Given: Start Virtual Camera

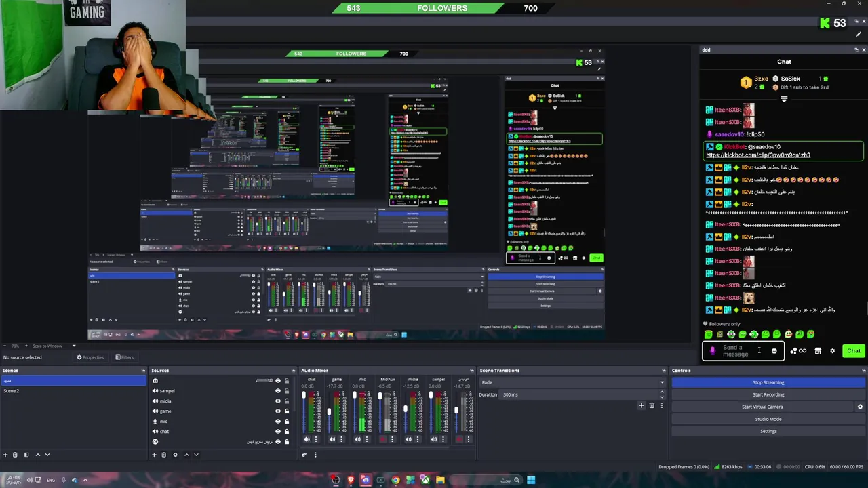Looking at the screenshot, I should 763,407.
